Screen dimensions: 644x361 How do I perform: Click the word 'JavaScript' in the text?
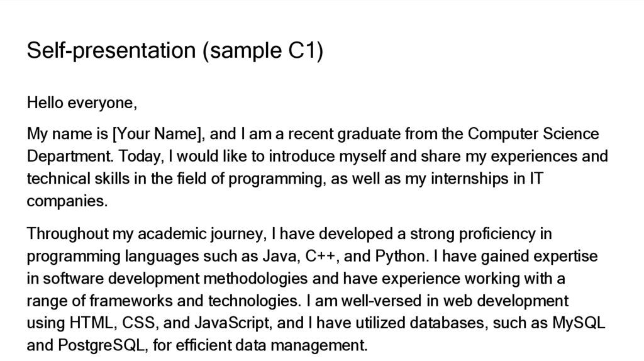(231, 323)
